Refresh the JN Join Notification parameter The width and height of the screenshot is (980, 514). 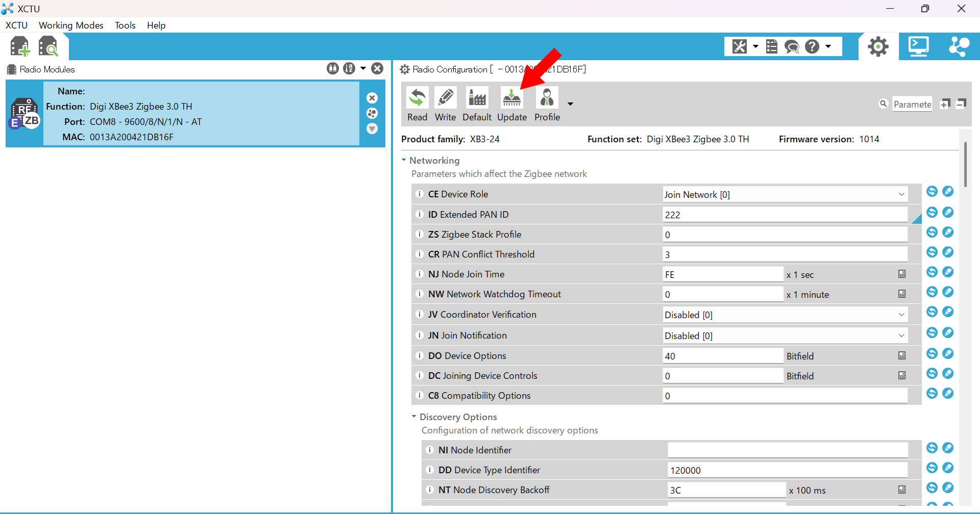(932, 332)
